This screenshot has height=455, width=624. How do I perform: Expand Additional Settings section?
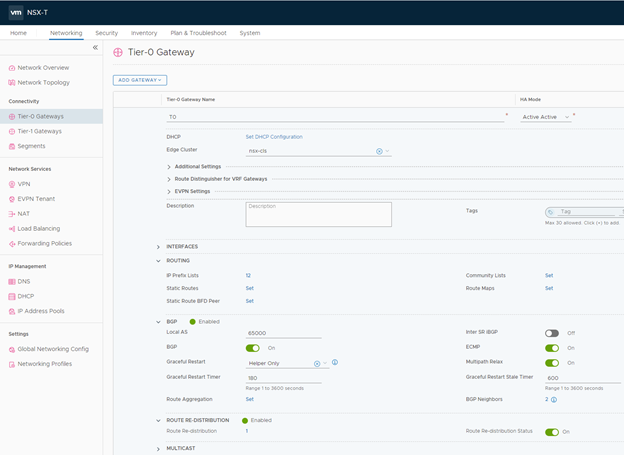[169, 167]
